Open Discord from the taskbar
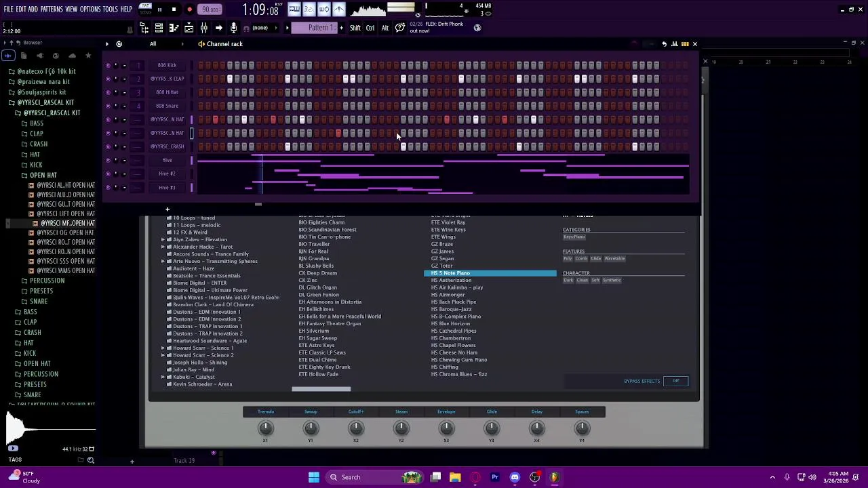This screenshot has width=868, height=488. coord(515,477)
